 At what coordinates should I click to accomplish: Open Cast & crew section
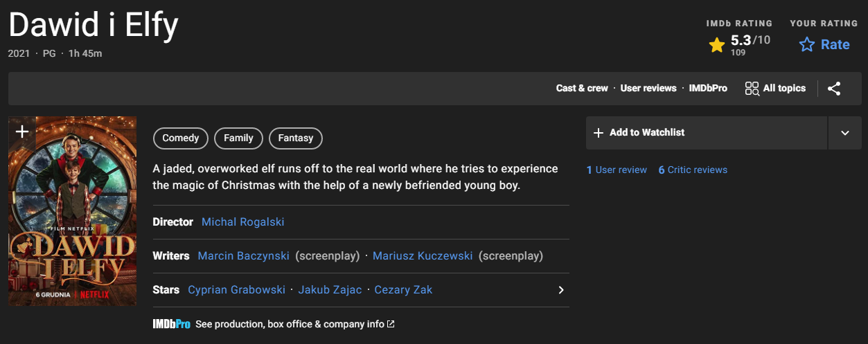[582, 89]
